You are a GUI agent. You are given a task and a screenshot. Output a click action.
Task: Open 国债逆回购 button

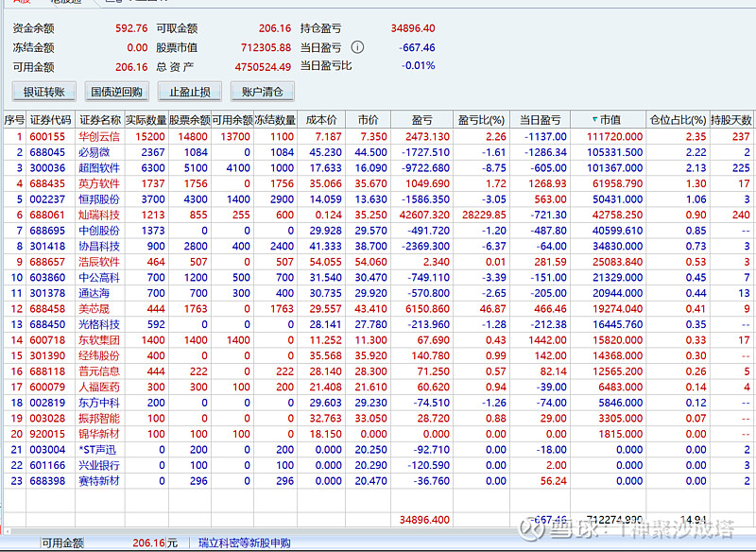click(x=116, y=92)
